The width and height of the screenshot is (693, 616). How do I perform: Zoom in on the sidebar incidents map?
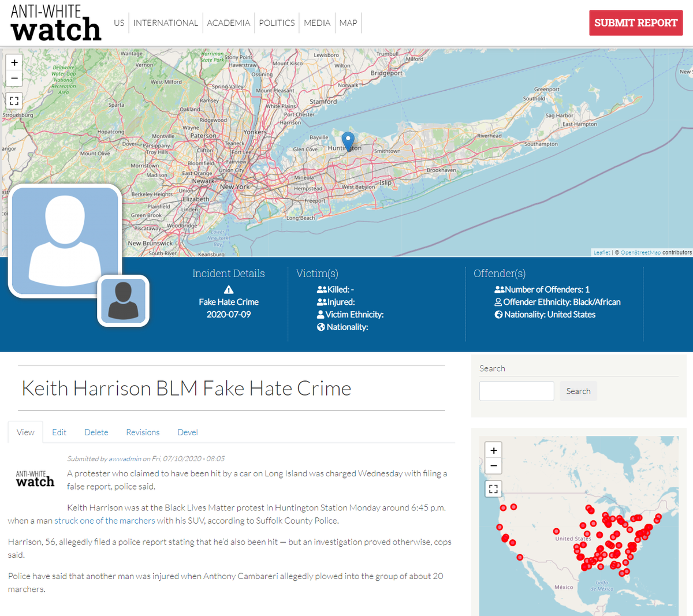tap(493, 451)
